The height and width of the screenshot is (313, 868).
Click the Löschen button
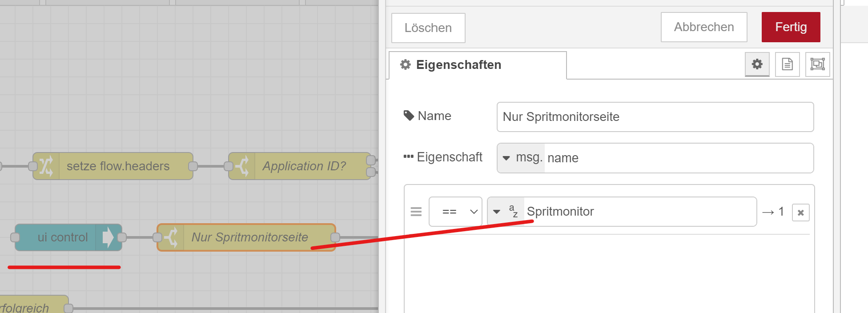pos(428,28)
